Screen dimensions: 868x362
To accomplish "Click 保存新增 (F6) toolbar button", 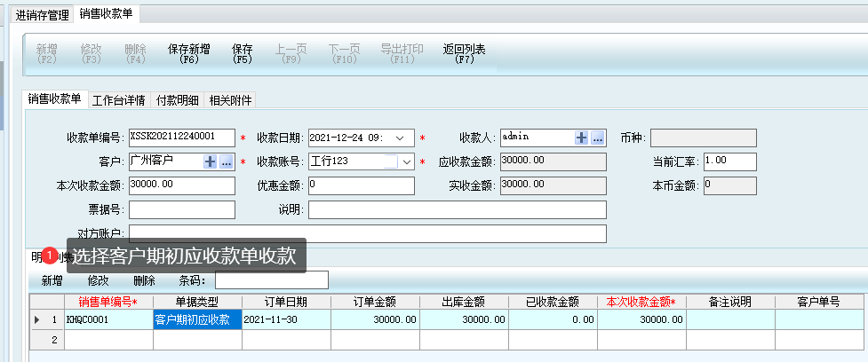I will (x=188, y=54).
